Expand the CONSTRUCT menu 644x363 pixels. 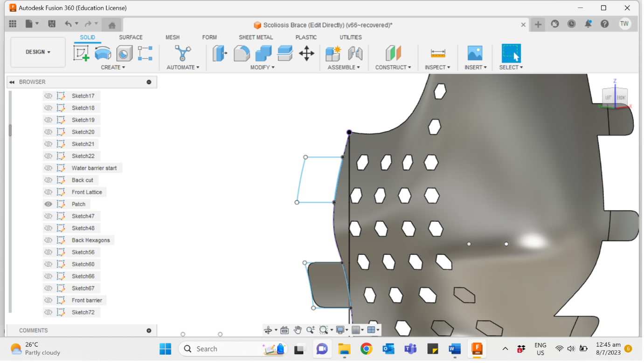point(393,68)
